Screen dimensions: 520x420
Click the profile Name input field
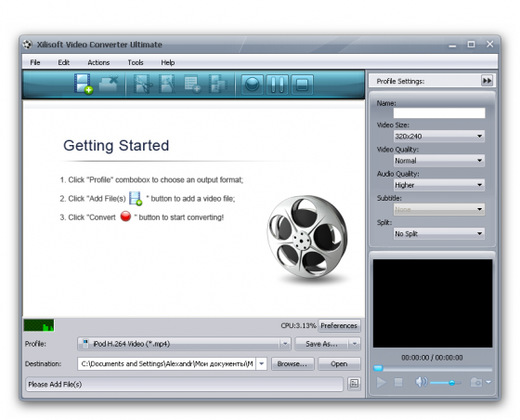click(x=439, y=112)
